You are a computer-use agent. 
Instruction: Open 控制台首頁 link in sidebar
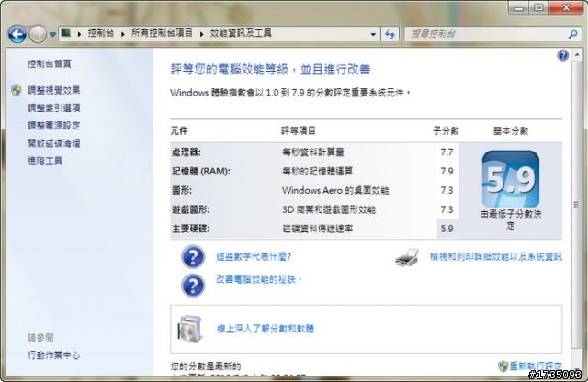click(49, 64)
